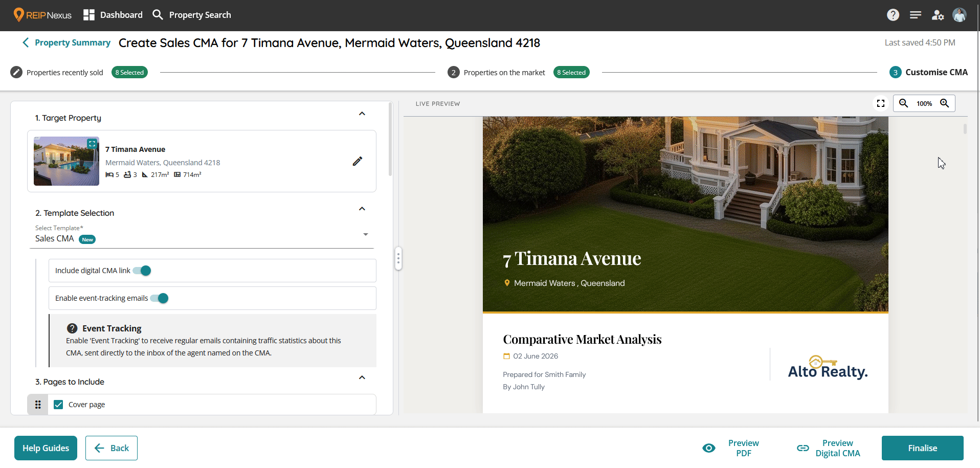Screen dimensions: 980x468
Task: Click the panel splitter handle
Action: pos(398,258)
